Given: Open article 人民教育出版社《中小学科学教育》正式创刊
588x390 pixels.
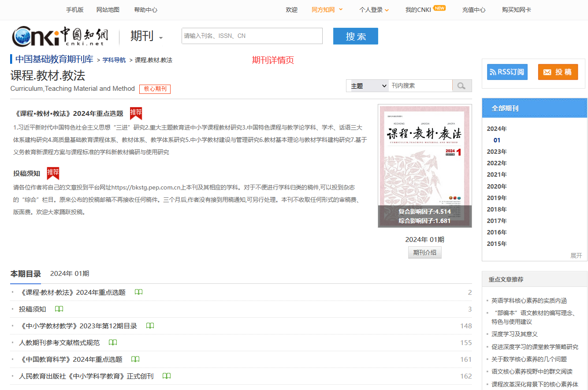Looking at the screenshot, I should (x=86, y=376).
